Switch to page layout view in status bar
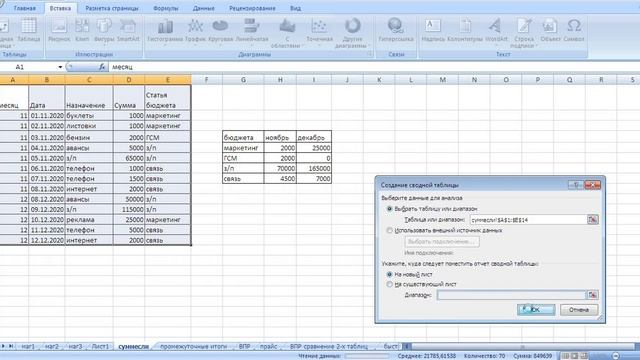 click(x=575, y=356)
